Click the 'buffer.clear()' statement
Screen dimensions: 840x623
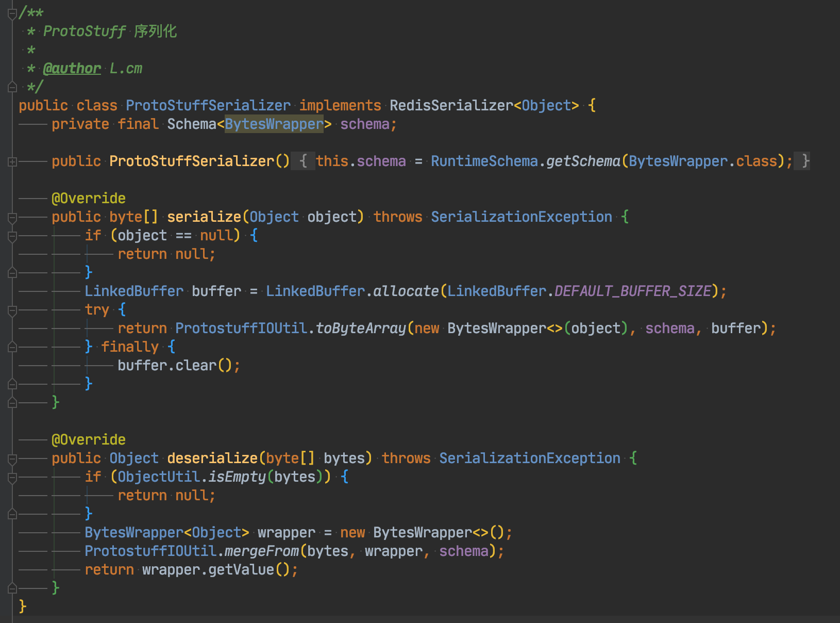(x=179, y=365)
